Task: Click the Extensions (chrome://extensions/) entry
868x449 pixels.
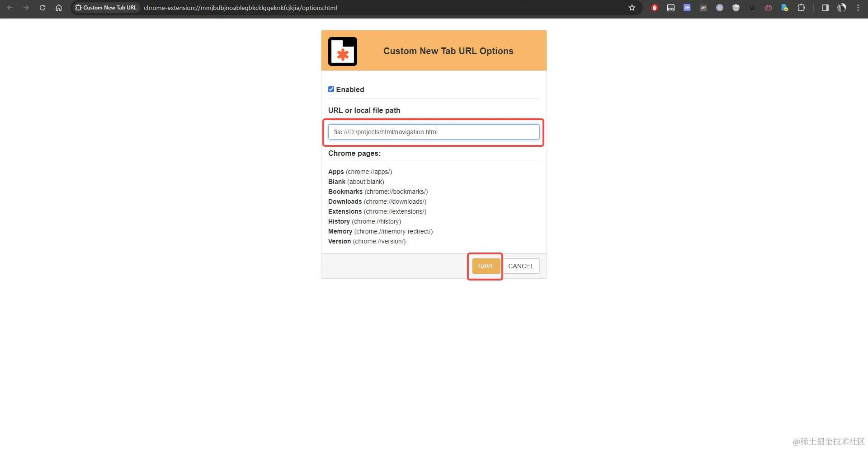Action: (377, 211)
